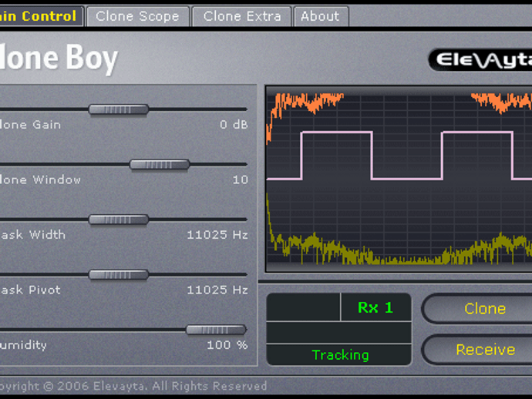Open the Clone Scope tab
This screenshot has width=532, height=399.
(137, 16)
